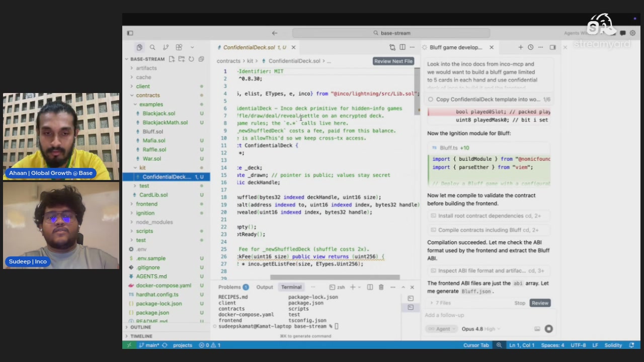Go back with the navigation arrow
The height and width of the screenshot is (362, 644).
click(x=275, y=33)
